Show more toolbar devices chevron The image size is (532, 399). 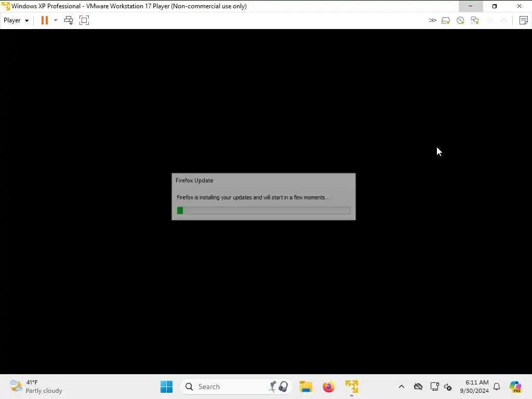coord(432,20)
